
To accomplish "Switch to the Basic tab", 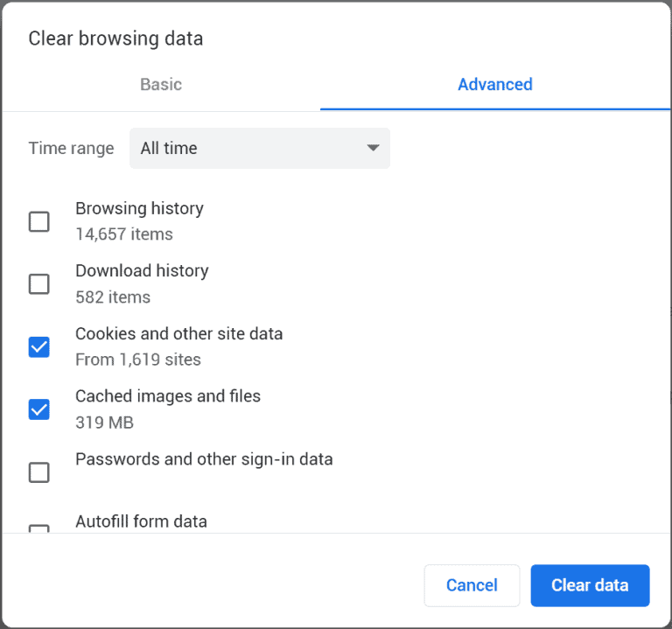I will click(161, 85).
